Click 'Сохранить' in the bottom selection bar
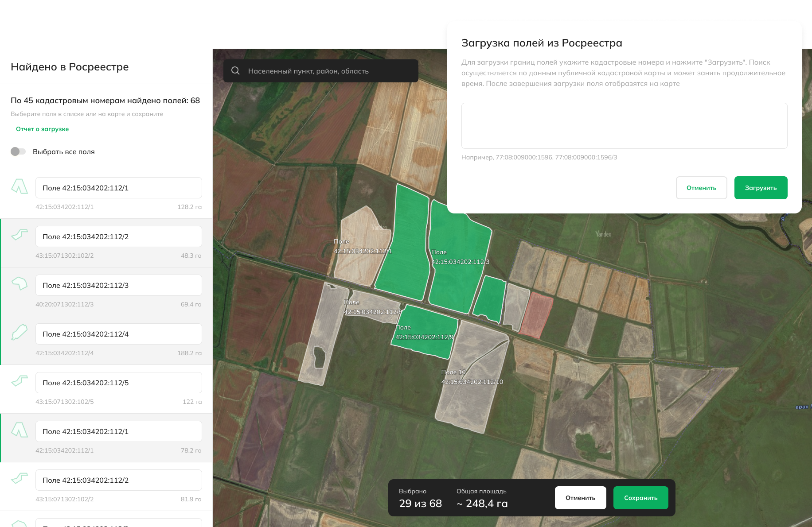 pos(640,498)
